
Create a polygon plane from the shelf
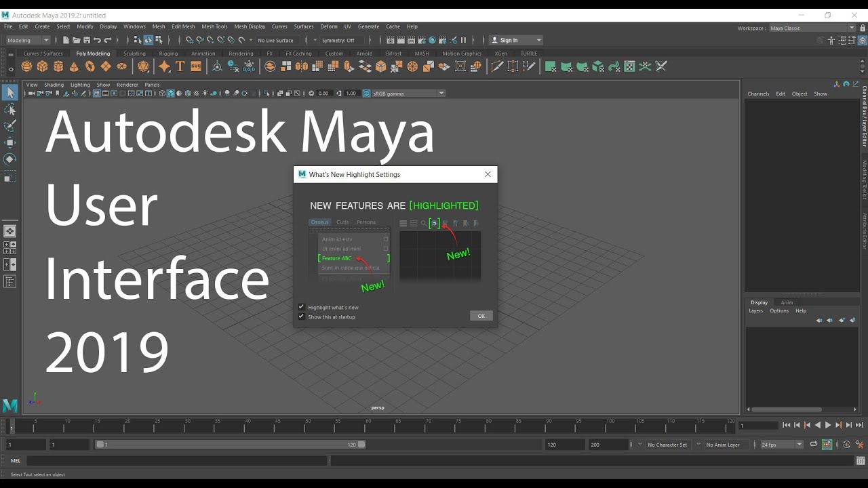(x=106, y=66)
